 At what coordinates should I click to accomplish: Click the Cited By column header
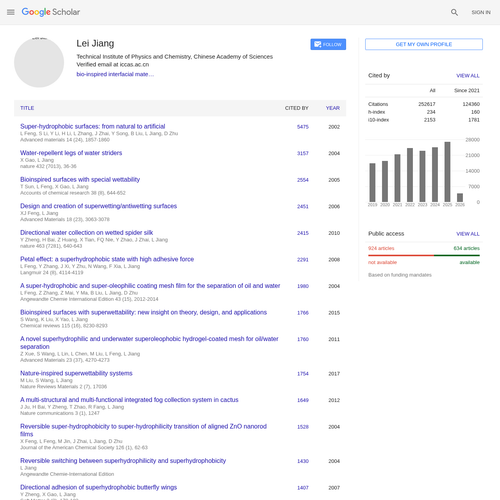pyautogui.click(x=296, y=108)
